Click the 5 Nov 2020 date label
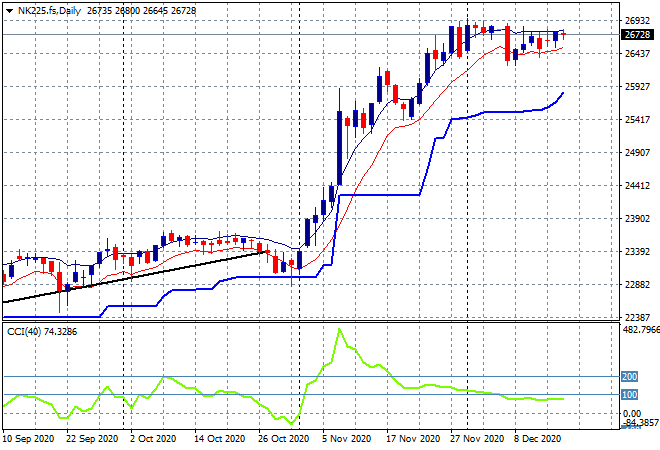The image size is (660, 450). click(347, 439)
